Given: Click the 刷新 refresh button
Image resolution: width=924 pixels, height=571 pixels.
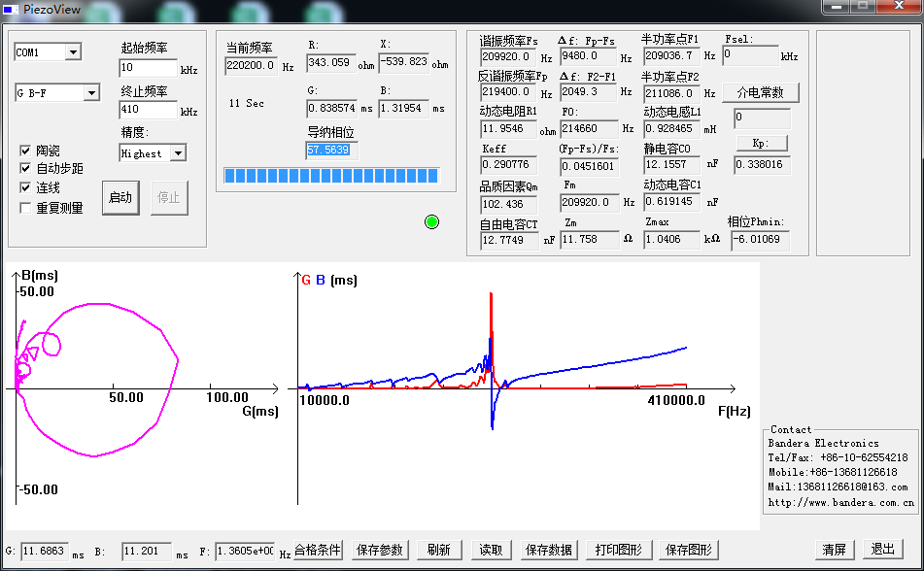Looking at the screenshot, I should (x=439, y=550).
